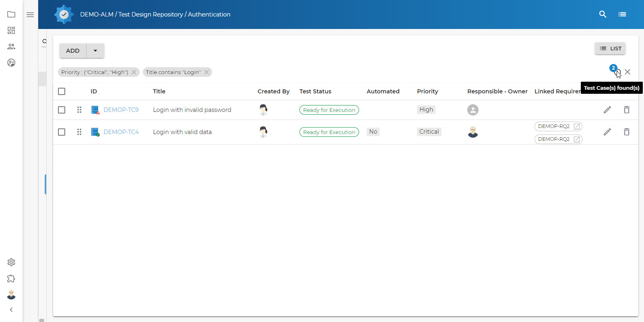Viewport: 644px width, 322px height.
Task: Edit test case DEMOP-TC9 pencil icon
Action: click(x=607, y=110)
